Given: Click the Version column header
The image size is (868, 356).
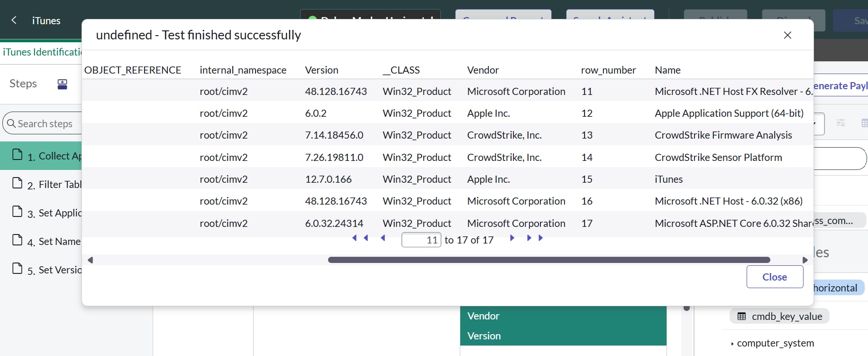Looking at the screenshot, I should pyautogui.click(x=321, y=70).
